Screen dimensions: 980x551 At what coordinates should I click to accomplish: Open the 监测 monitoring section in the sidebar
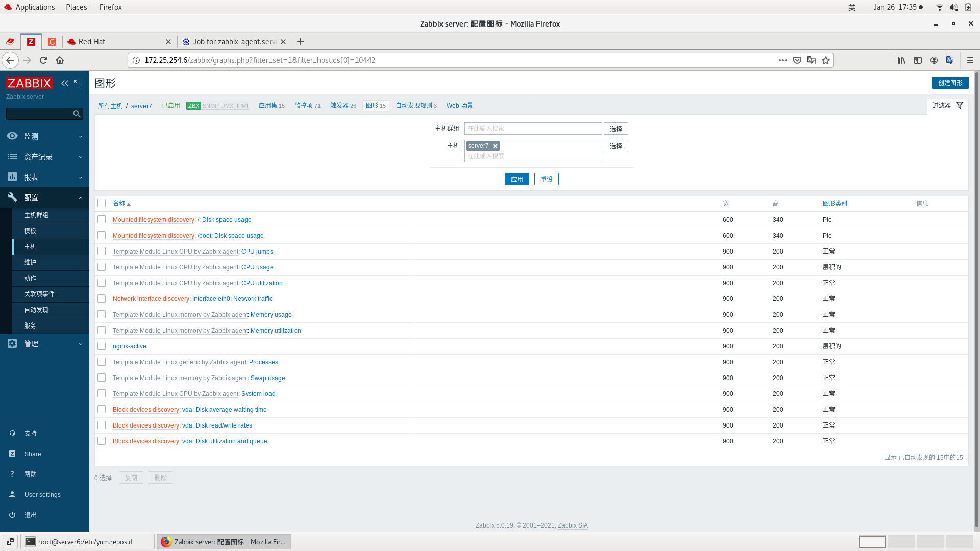(x=31, y=136)
